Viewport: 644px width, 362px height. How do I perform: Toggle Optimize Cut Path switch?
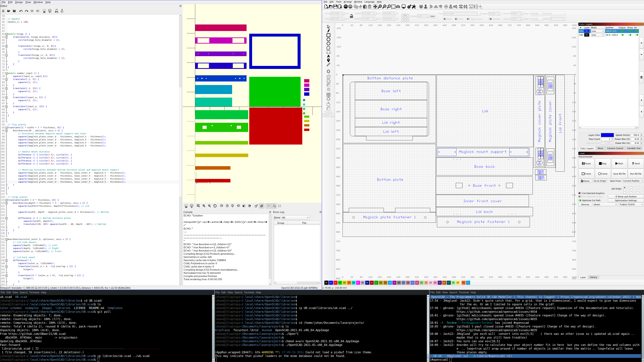580,200
